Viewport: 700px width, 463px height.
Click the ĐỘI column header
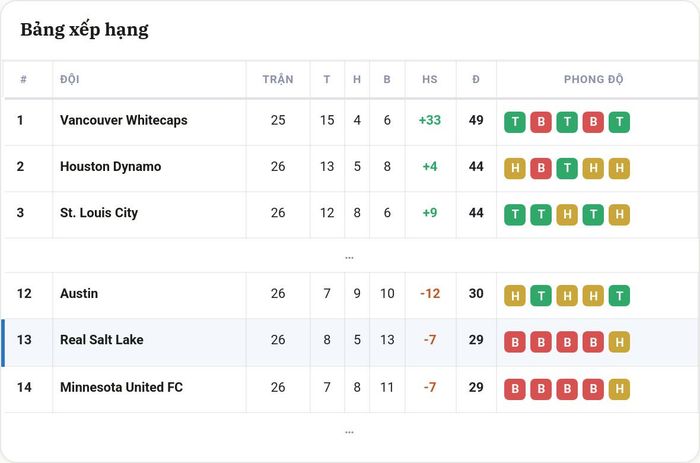70,79
